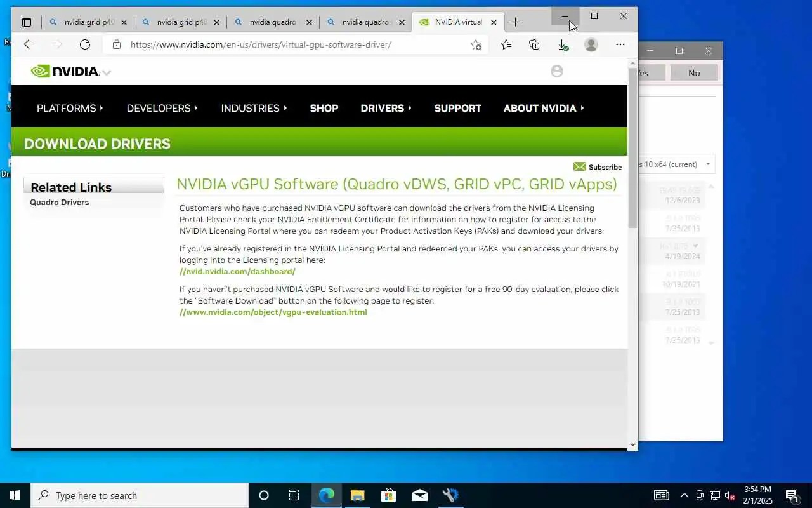
Task: Show the browser Downloads icon
Action: 563,44
